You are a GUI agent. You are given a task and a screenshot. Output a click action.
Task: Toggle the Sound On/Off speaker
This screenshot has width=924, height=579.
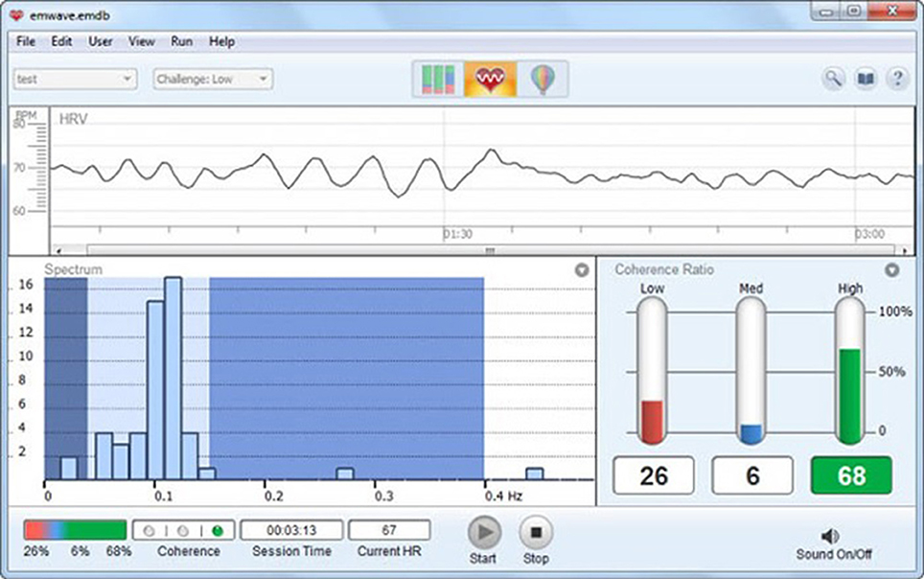(x=830, y=535)
